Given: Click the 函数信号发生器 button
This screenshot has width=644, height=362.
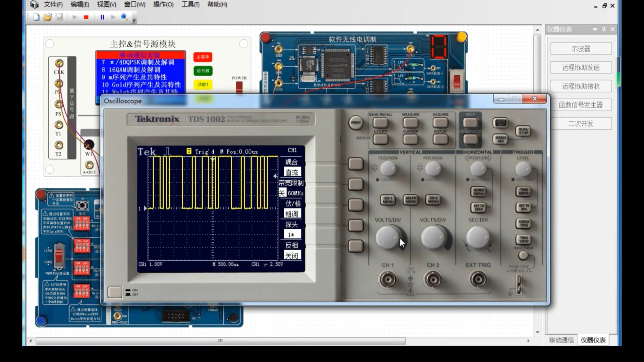Looking at the screenshot, I should (x=581, y=105).
